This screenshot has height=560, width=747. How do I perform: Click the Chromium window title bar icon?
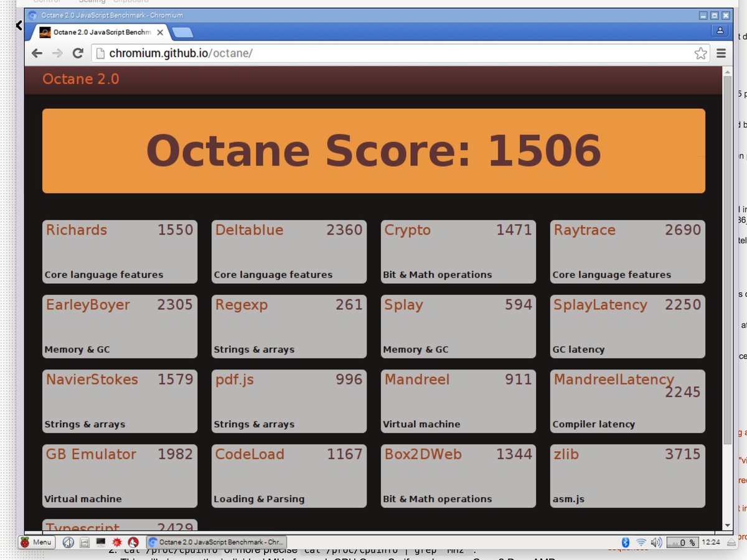[32, 15]
